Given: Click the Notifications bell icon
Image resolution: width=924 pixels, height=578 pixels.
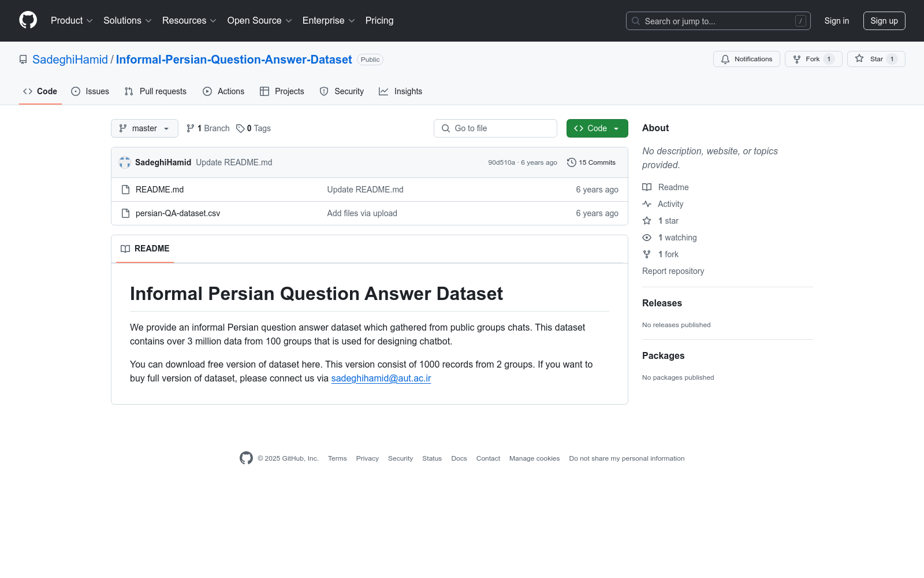Looking at the screenshot, I should click(725, 59).
